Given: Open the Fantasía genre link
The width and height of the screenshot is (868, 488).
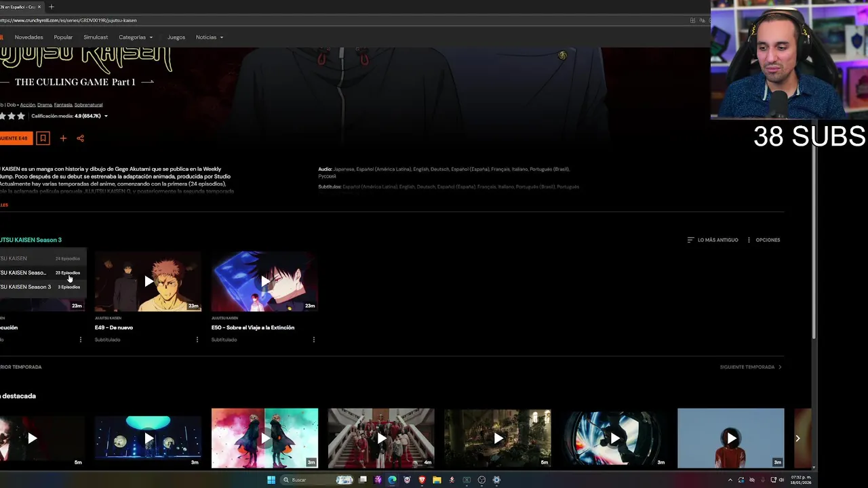Looking at the screenshot, I should click(x=63, y=105).
